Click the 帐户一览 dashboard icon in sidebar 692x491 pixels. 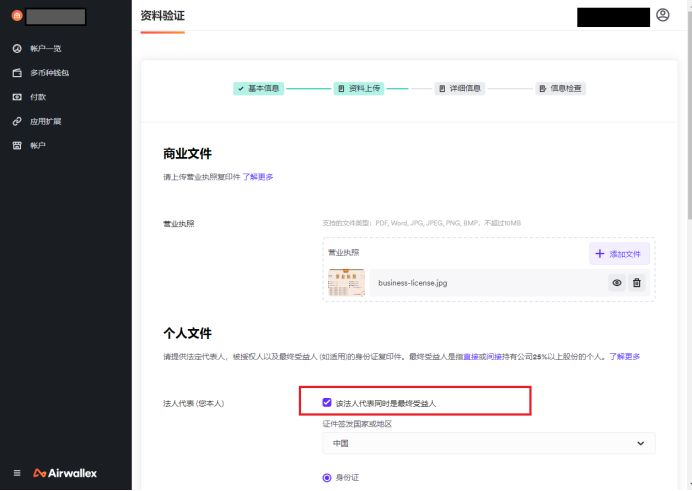tap(17, 48)
